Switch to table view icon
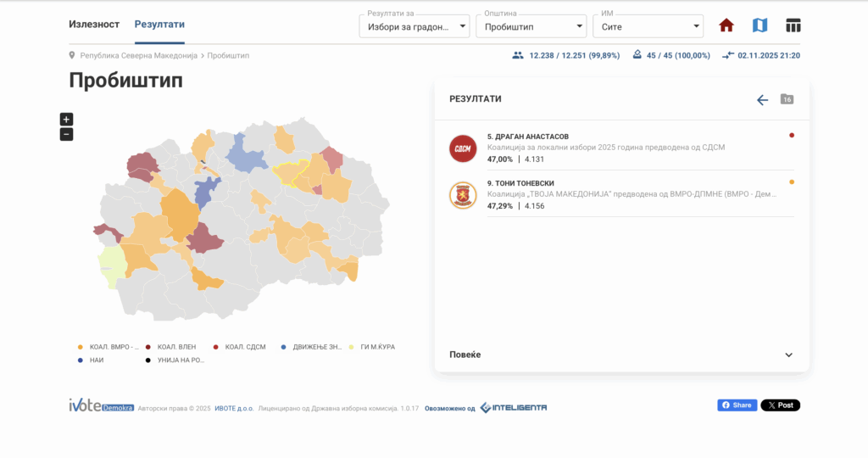The width and height of the screenshot is (868, 458). coord(793,25)
